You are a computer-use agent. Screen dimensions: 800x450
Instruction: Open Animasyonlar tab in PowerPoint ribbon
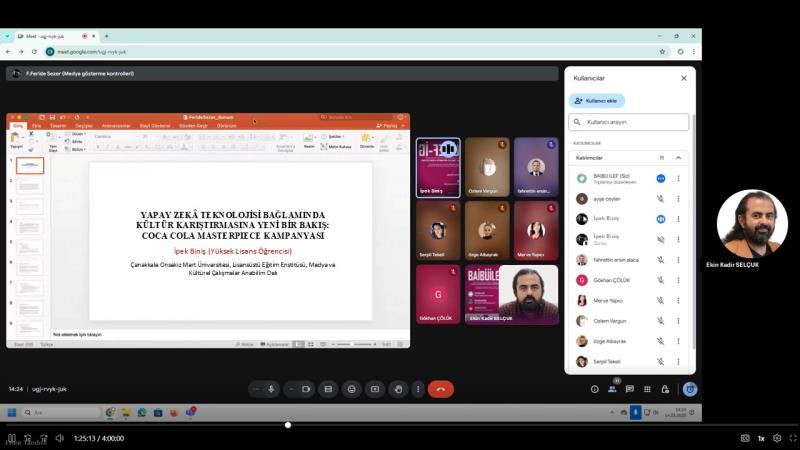coord(116,126)
